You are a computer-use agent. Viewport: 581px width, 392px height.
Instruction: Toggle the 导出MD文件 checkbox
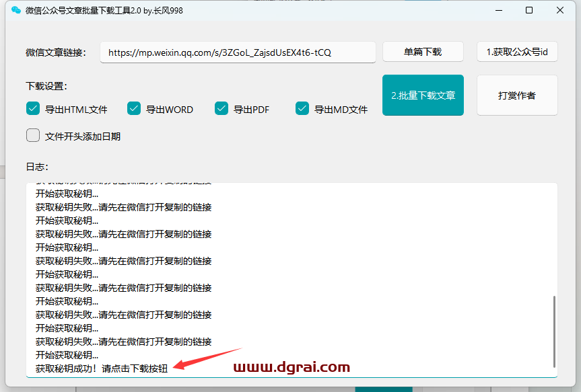302,109
